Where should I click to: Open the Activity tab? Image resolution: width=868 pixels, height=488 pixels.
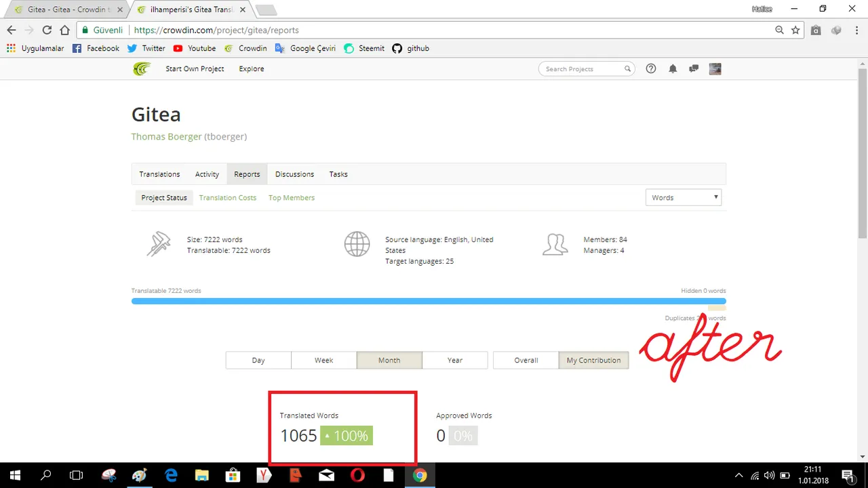[207, 174]
